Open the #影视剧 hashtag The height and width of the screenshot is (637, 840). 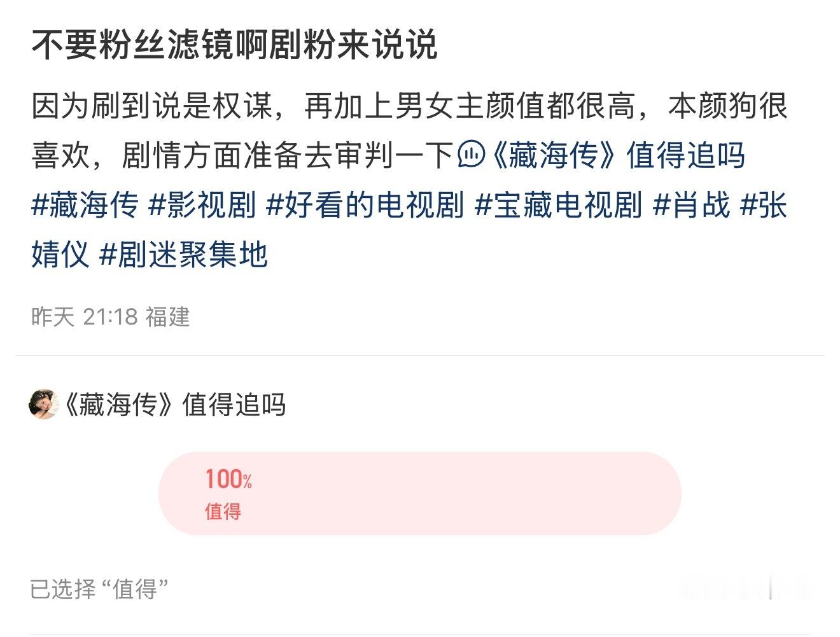[202, 205]
